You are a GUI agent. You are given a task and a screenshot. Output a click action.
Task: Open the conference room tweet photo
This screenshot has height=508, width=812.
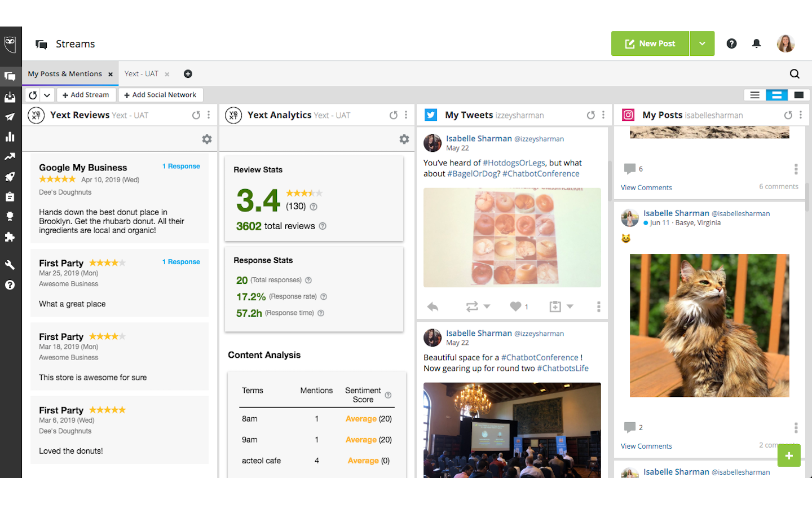pos(512,430)
